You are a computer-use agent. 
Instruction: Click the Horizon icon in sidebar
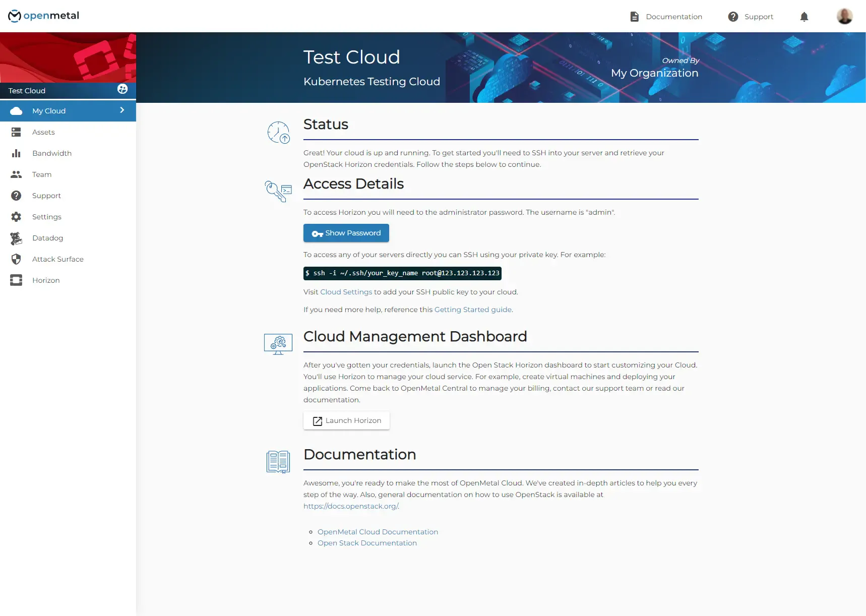coord(16,280)
